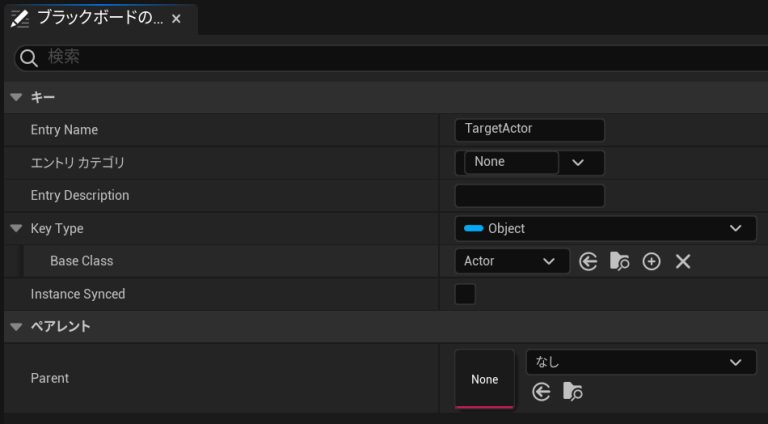Image resolution: width=768 pixels, height=424 pixels.
Task: Collapse the ペアレント section
Action: [16, 327]
